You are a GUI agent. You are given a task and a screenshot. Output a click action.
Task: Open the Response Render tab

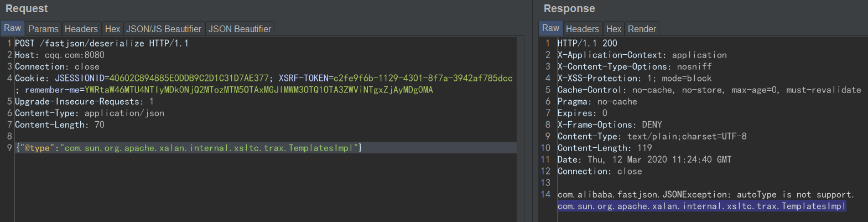point(642,29)
